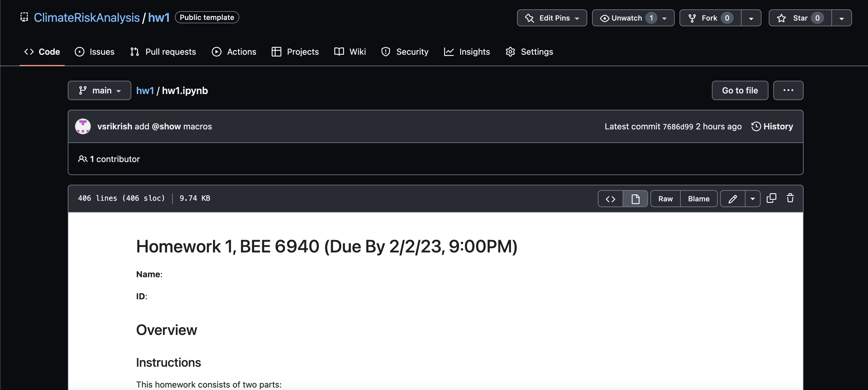The width and height of the screenshot is (868, 390).
Task: Click the Insights graph icon
Action: pyautogui.click(x=449, y=51)
